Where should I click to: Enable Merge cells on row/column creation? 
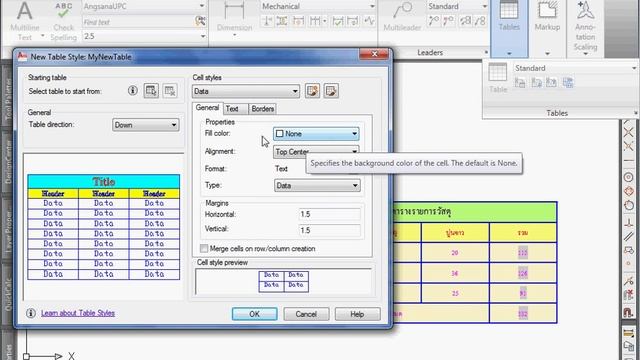tap(204, 248)
